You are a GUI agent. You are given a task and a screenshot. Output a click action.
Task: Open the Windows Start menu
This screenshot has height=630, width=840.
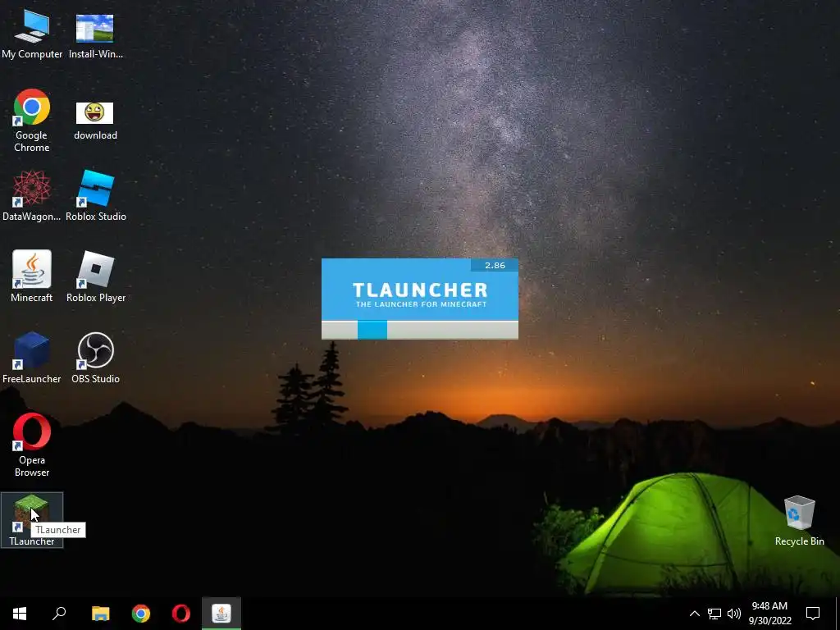click(x=20, y=614)
